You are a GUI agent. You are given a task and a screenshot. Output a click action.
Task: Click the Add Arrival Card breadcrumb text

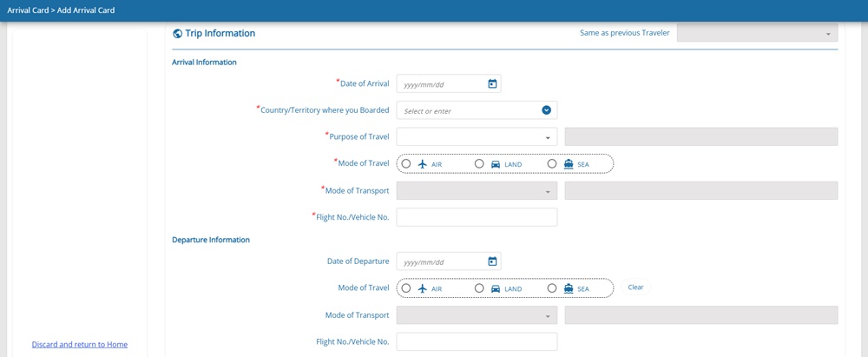tap(86, 10)
